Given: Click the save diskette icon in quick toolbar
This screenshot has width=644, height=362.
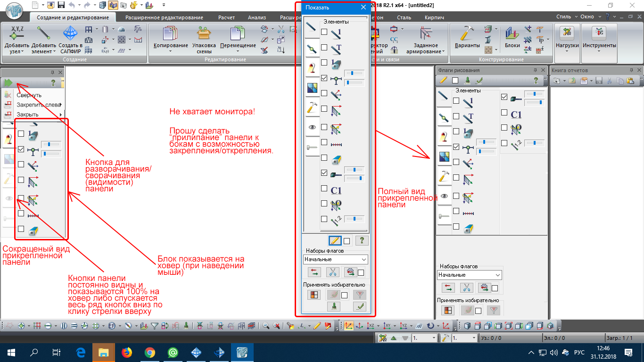Looking at the screenshot, I should pyautogui.click(x=61, y=5).
